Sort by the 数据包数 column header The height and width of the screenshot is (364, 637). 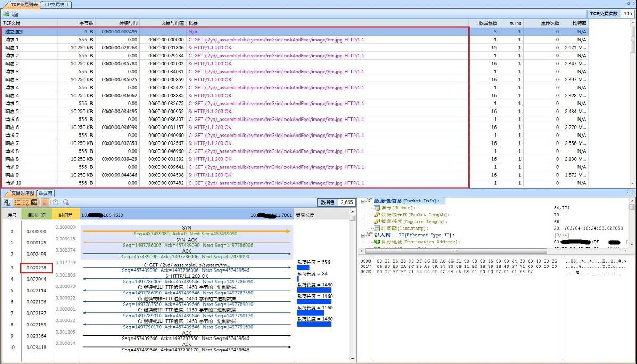[x=484, y=23]
